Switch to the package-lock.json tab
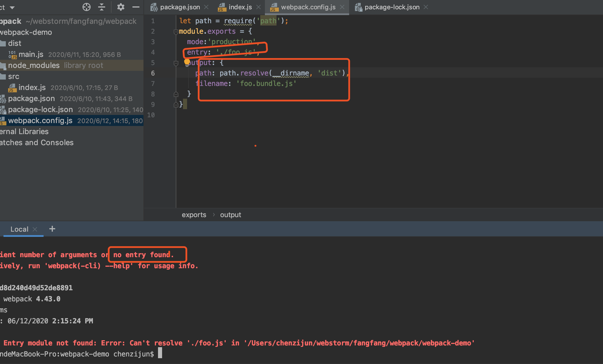The width and height of the screenshot is (603, 364). click(x=392, y=7)
